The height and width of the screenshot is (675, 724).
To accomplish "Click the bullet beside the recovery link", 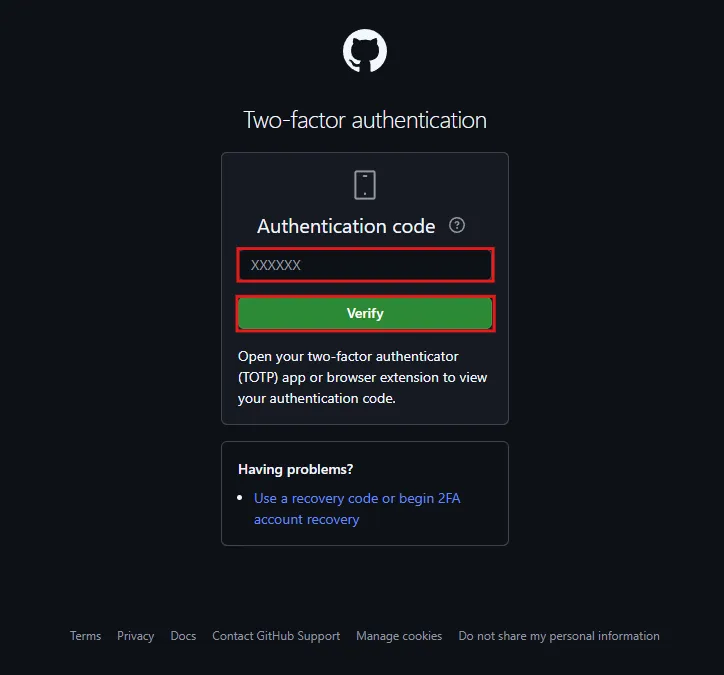I will click(x=240, y=498).
